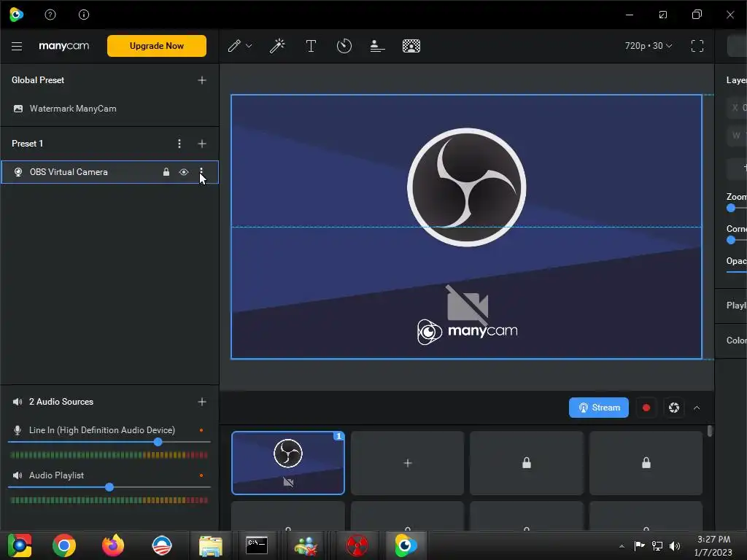
Task: Adjust the Zoom slider handle
Action: 731,208
